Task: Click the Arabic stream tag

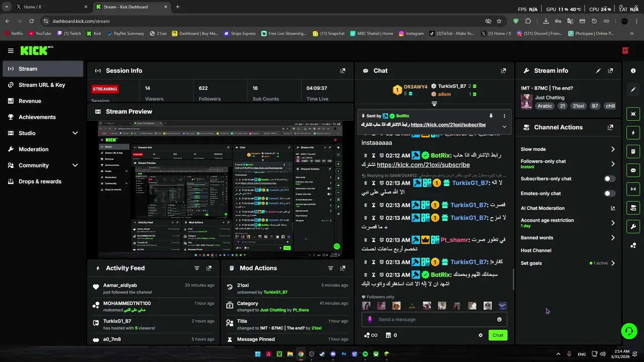Action: pyautogui.click(x=545, y=106)
